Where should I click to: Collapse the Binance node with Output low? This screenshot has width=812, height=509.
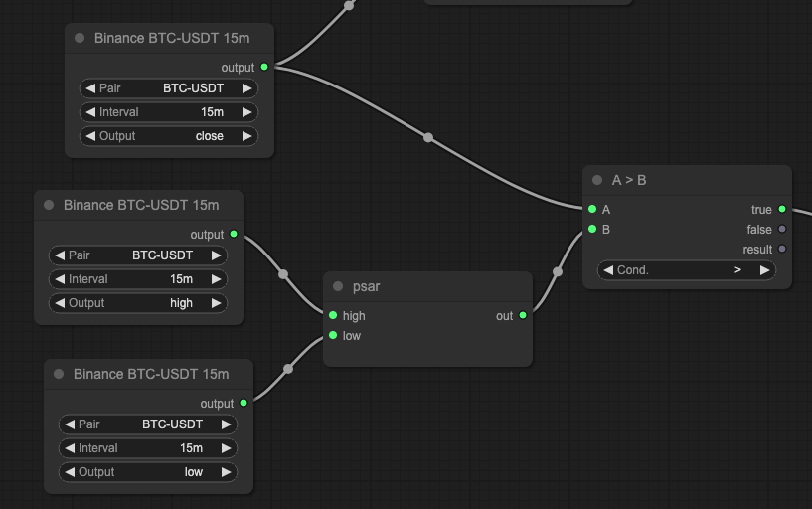(59, 374)
